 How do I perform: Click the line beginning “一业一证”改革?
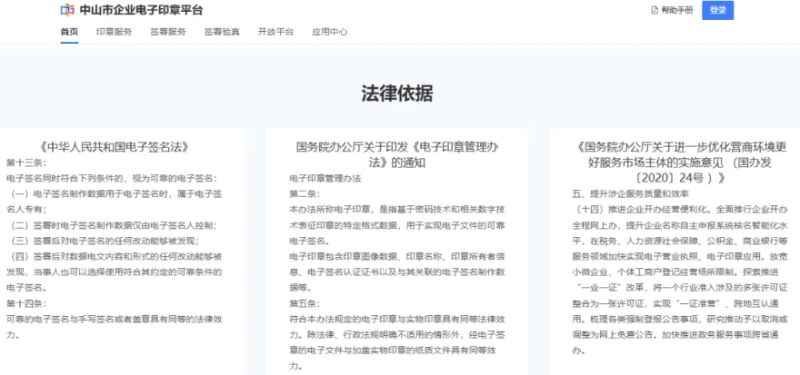680,287
